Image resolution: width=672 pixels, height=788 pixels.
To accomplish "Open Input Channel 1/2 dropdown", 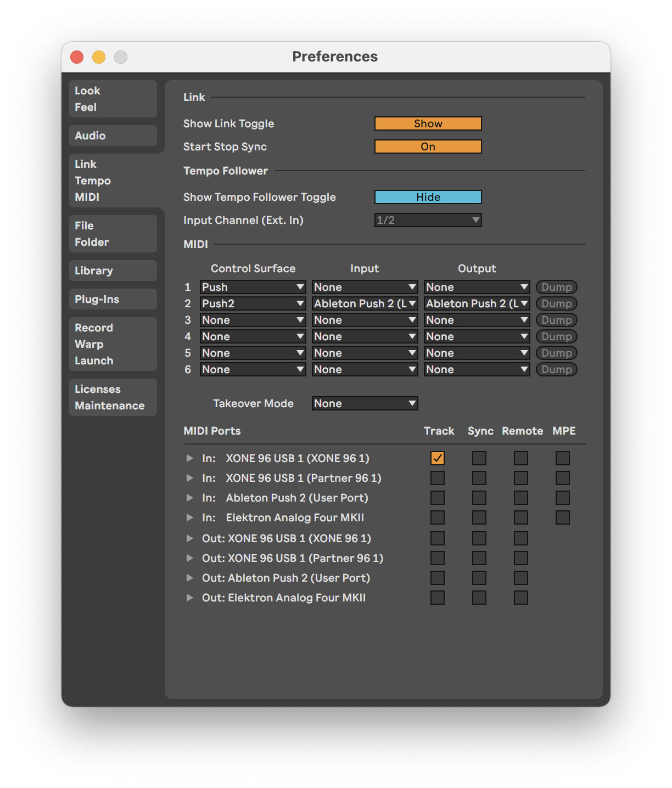I will coord(428,220).
